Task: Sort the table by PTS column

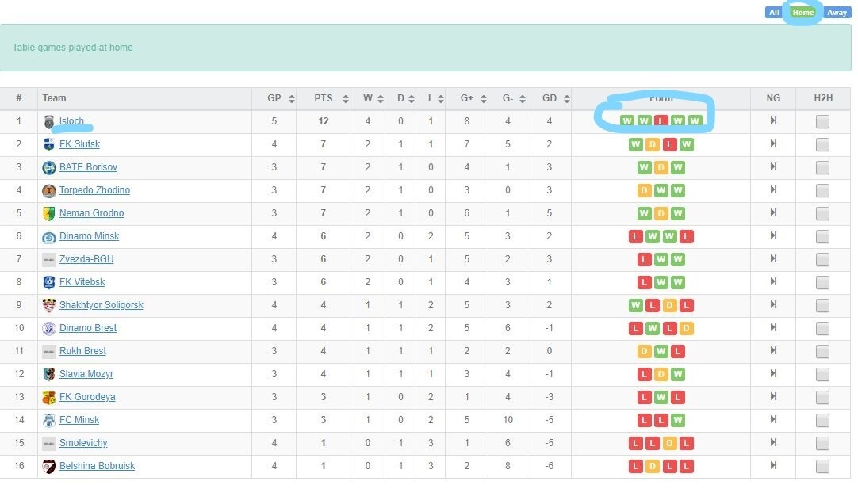Action: coord(346,99)
